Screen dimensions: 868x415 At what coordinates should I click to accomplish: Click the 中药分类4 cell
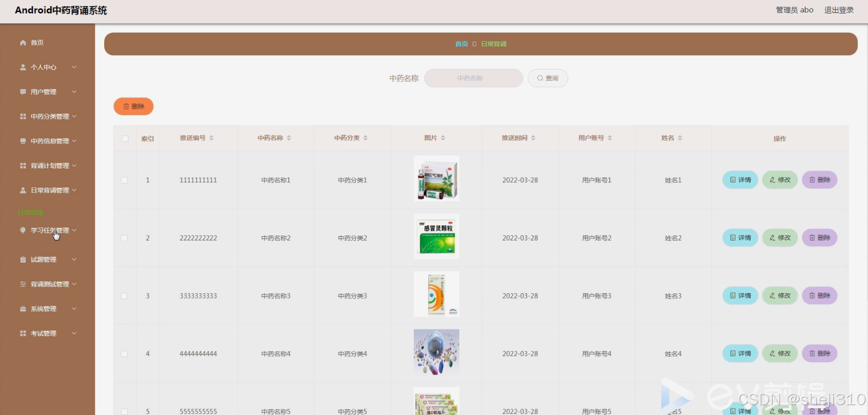352,354
